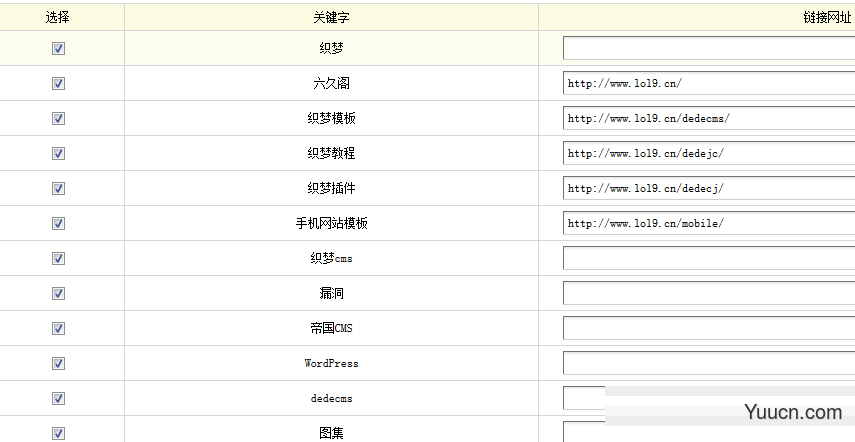Toggle the 织梦教程 row checkbox
This screenshot has width=855, height=442.
58,154
